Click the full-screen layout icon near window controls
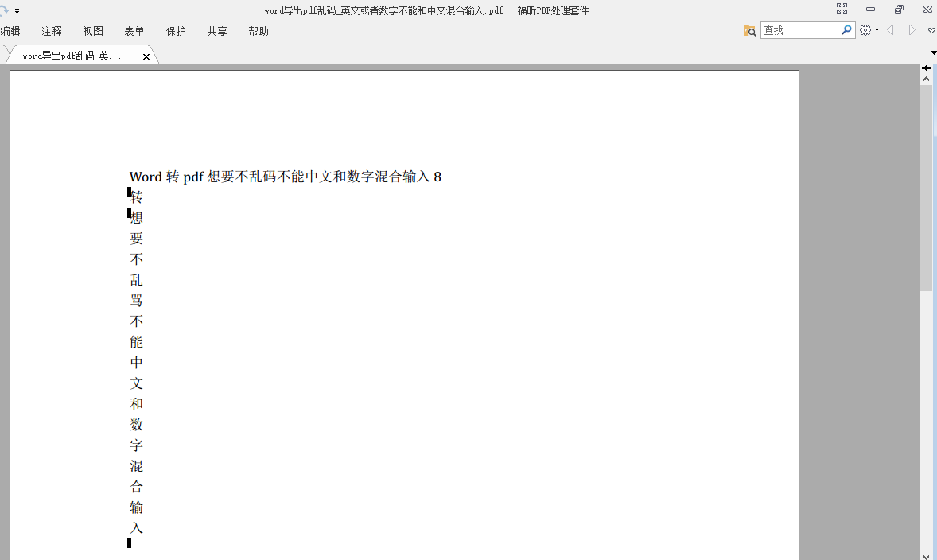The width and height of the screenshot is (937, 560). [842, 9]
